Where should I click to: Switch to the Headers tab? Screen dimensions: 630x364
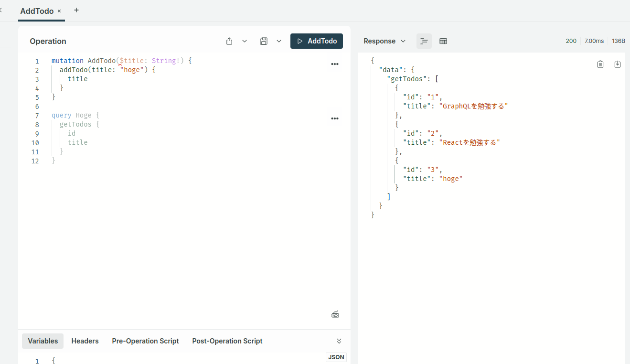point(85,341)
